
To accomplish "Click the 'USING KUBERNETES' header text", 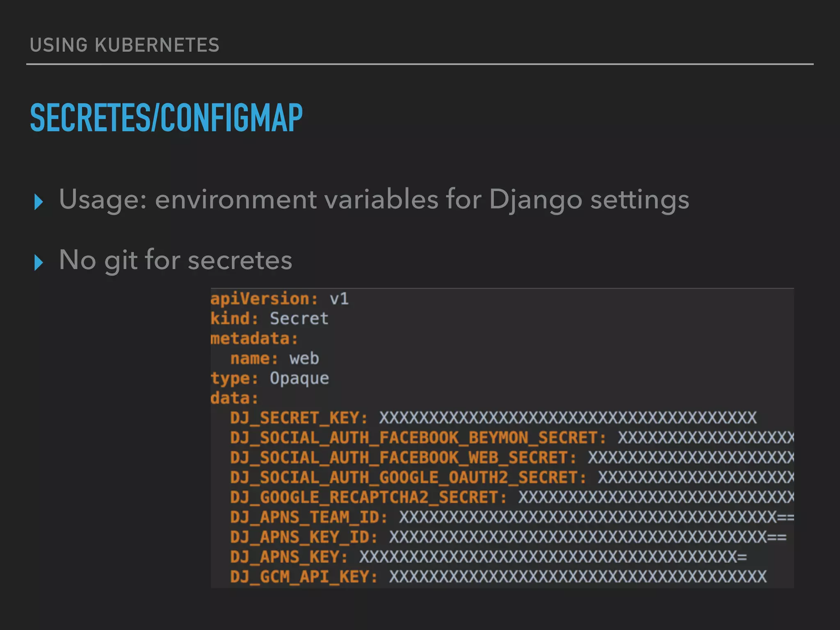I will click(x=125, y=45).
